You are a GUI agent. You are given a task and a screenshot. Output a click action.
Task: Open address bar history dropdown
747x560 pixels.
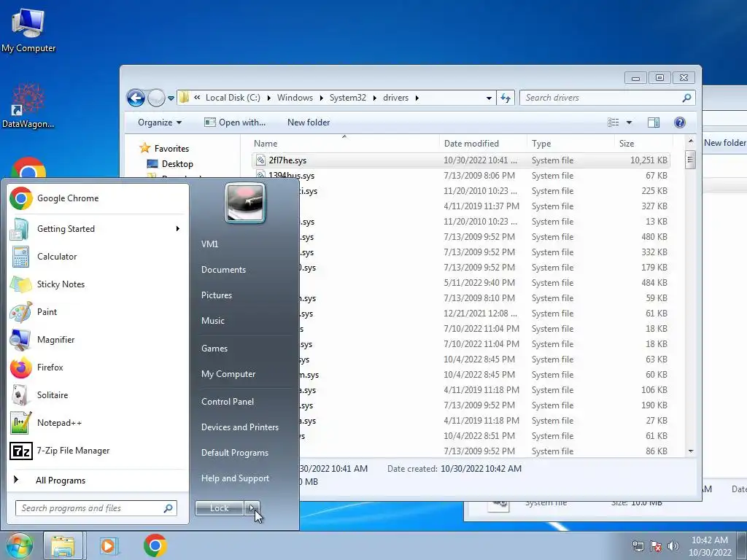[x=489, y=98]
